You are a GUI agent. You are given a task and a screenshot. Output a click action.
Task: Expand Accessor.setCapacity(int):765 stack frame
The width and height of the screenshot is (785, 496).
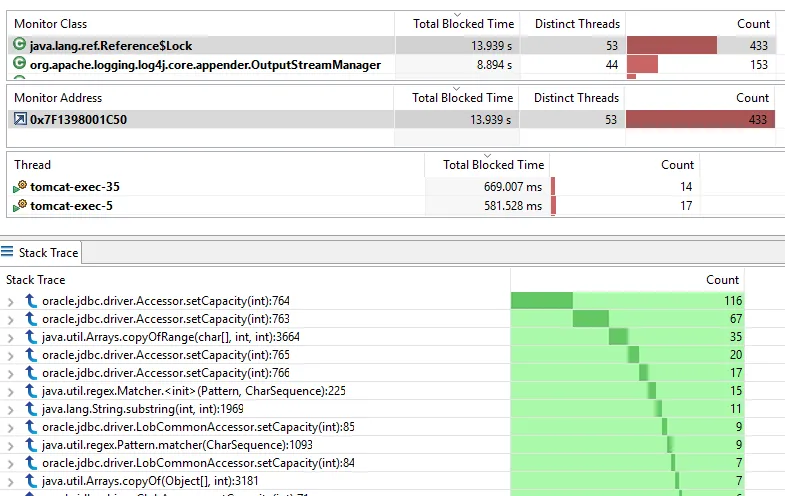tap(11, 356)
